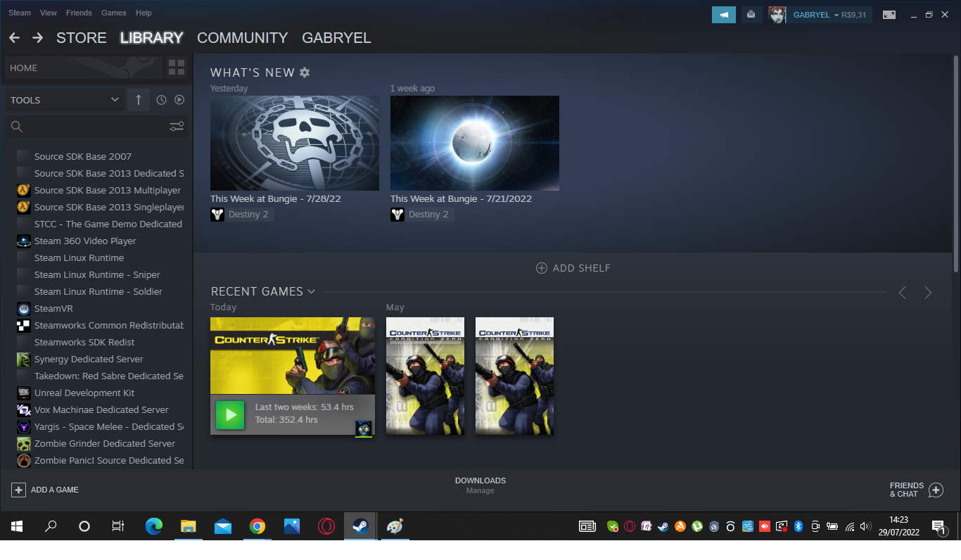Go back with the left arrow

[14, 38]
